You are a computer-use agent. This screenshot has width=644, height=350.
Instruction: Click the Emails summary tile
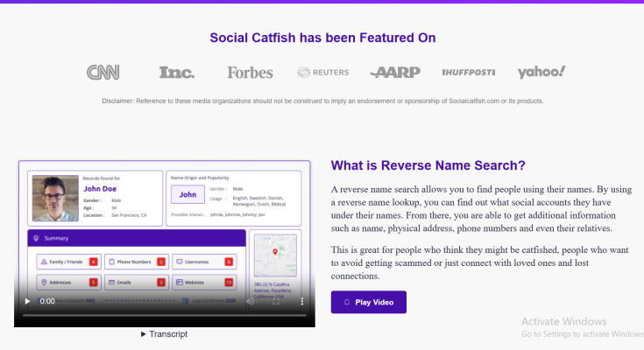coord(137,283)
